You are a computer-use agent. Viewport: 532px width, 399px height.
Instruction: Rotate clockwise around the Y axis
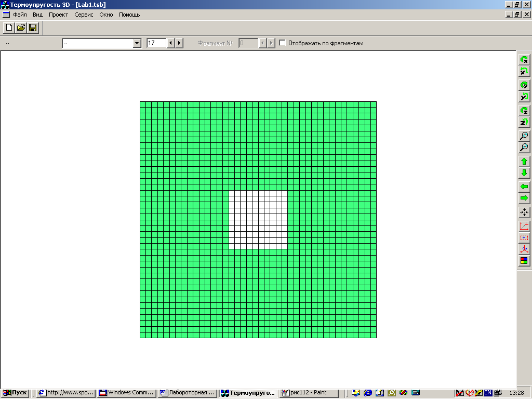pos(524,85)
